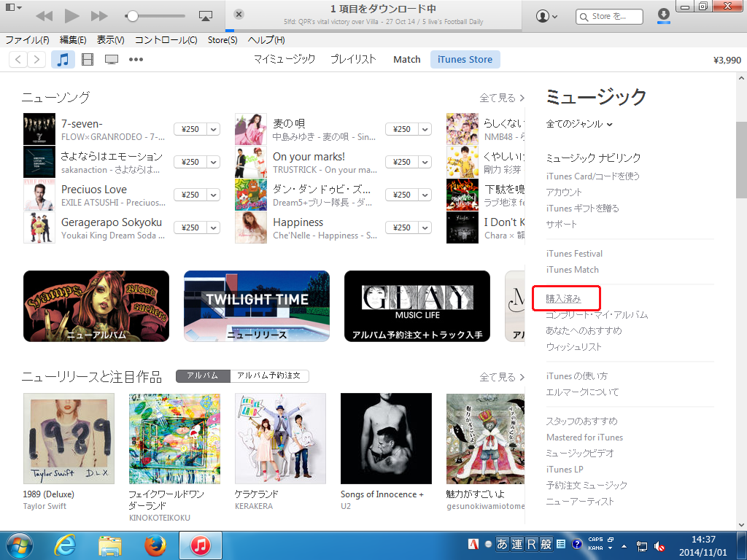
Task: Open the ウィッシュリスト link
Action: coord(573,347)
